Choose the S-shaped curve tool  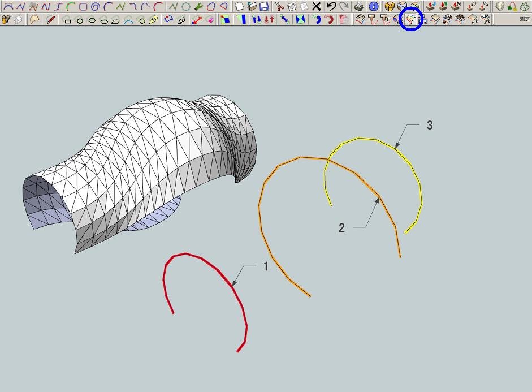(x=58, y=6)
